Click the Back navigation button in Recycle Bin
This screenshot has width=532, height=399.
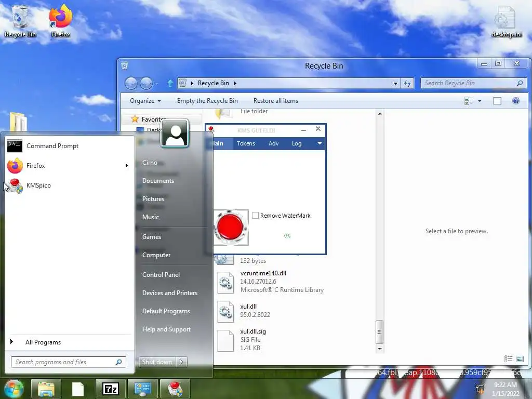tap(131, 83)
